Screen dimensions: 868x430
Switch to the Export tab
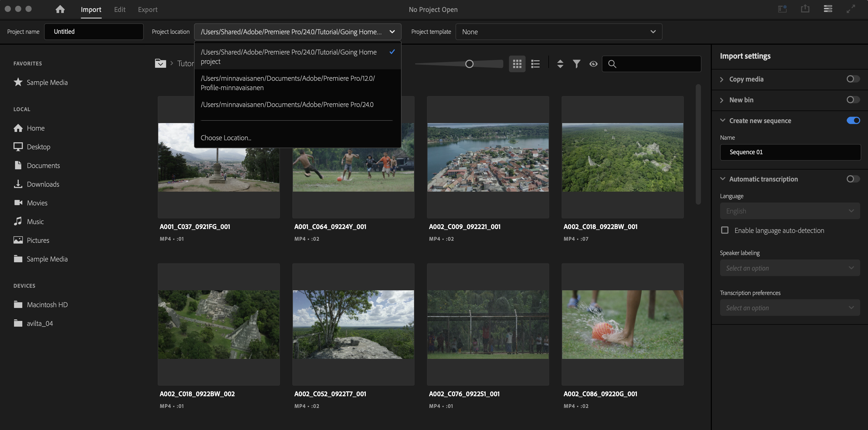[x=148, y=9]
